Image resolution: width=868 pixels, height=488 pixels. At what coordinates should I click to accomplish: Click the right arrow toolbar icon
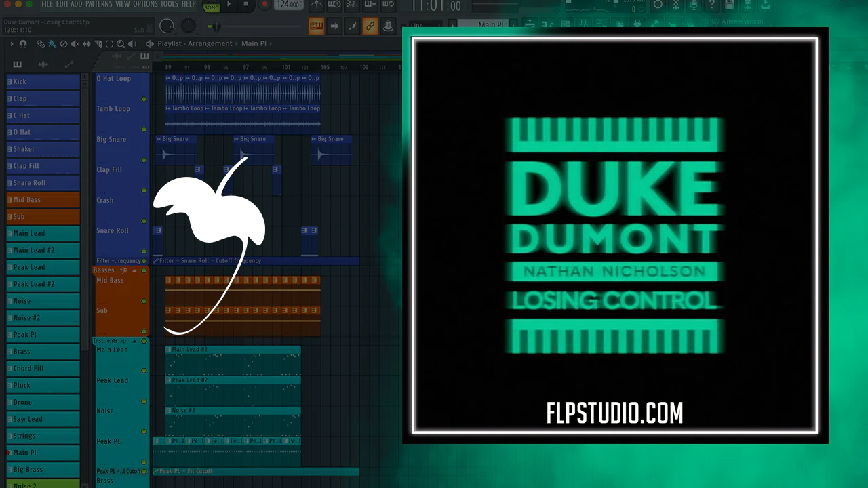334,26
